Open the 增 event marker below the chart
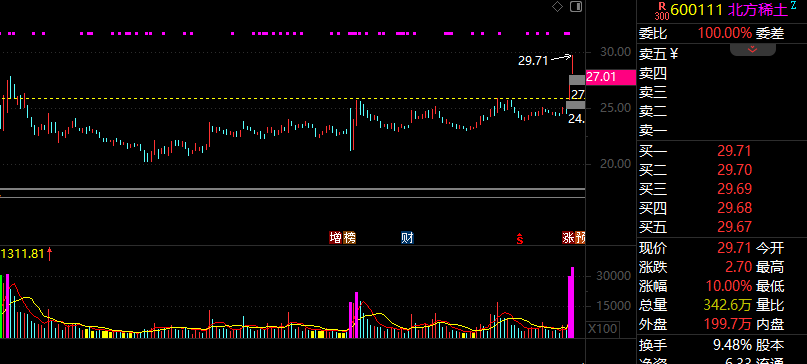Screen dimensions: 807x364 [x=336, y=238]
